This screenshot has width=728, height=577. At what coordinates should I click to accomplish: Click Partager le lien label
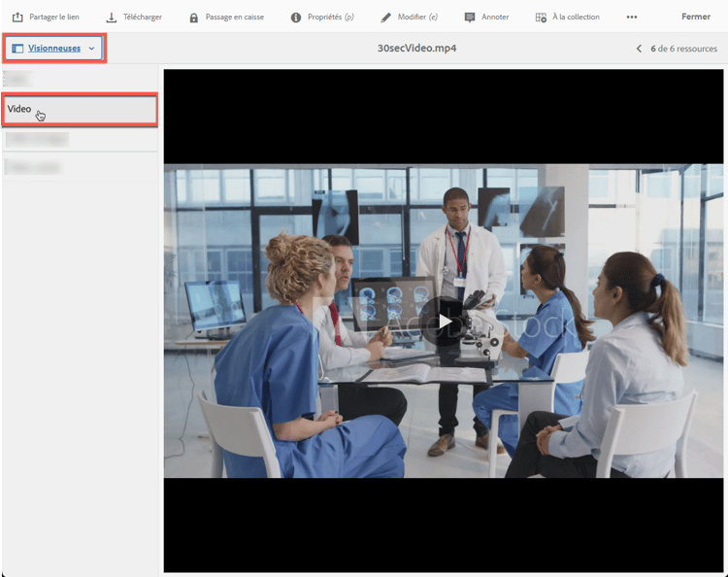[54, 17]
